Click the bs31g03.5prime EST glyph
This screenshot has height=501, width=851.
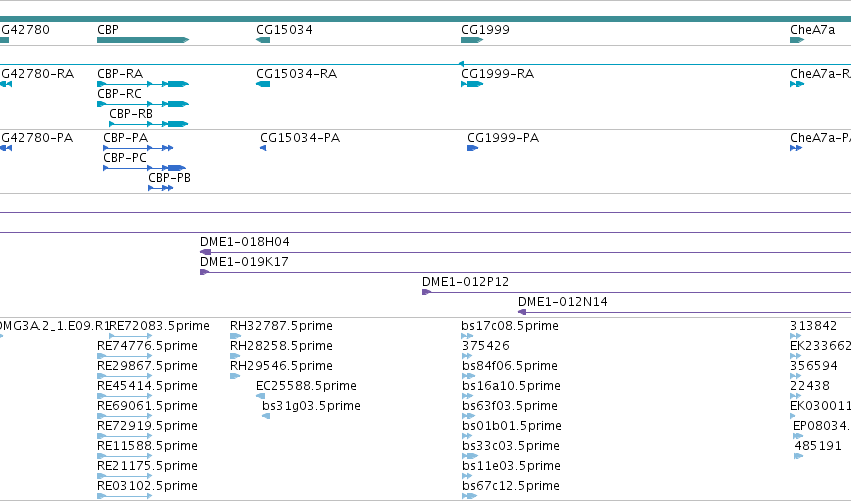click(266, 416)
